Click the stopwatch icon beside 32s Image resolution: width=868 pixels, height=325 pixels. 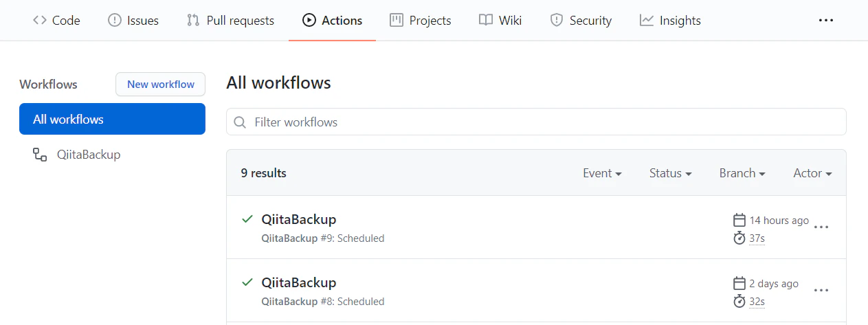tap(739, 301)
